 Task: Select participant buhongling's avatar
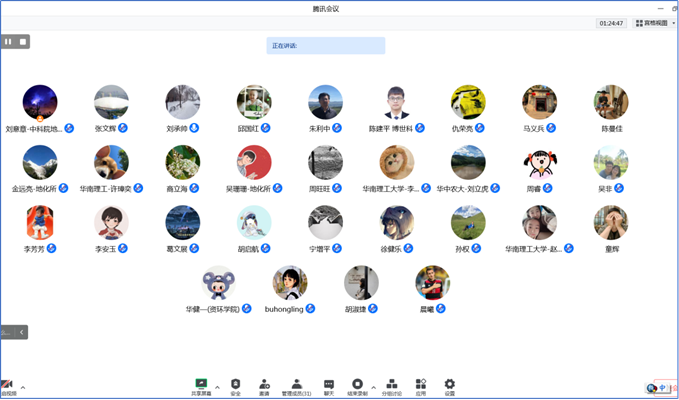point(290,283)
